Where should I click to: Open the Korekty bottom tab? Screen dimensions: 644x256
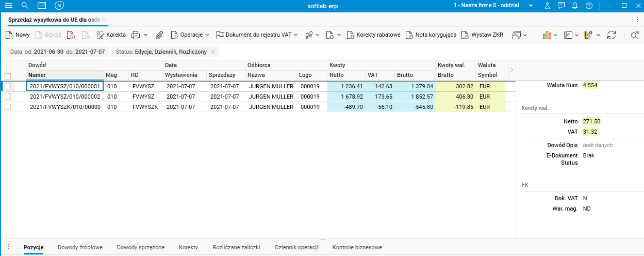[188, 247]
